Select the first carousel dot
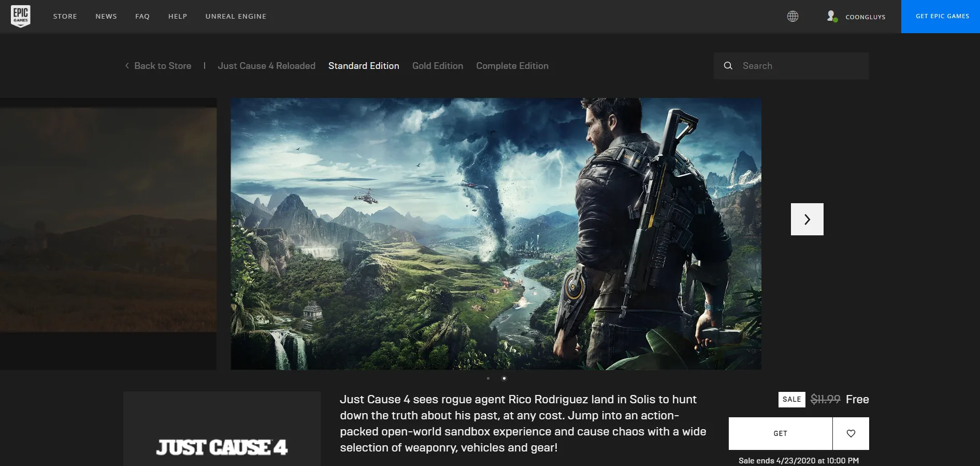The image size is (980, 466). point(488,378)
